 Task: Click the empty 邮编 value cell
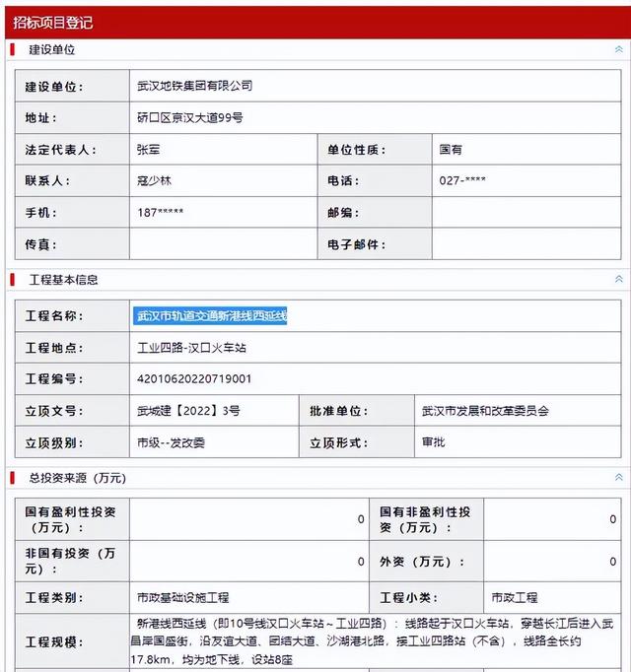[x=526, y=212]
